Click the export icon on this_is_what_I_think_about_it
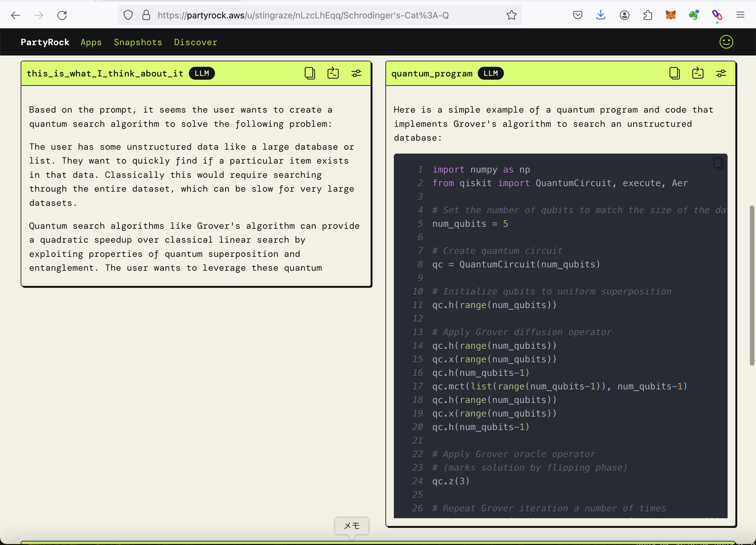Image resolution: width=756 pixels, height=545 pixels. click(333, 73)
